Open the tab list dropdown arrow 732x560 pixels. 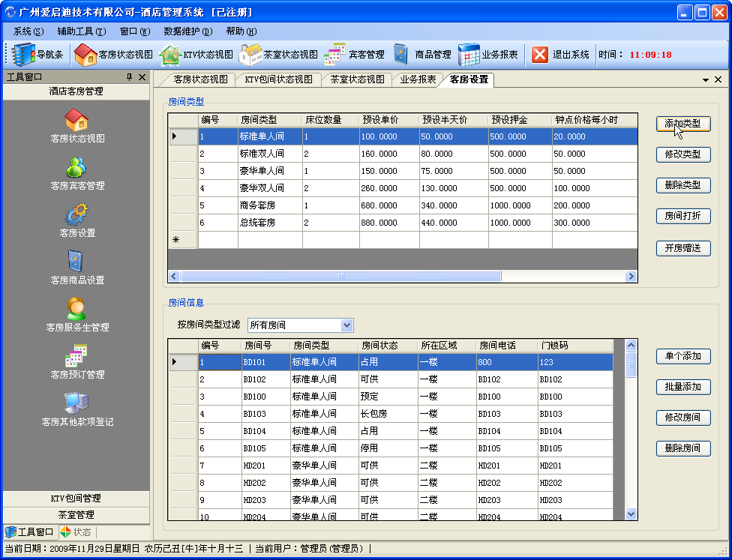pos(706,80)
